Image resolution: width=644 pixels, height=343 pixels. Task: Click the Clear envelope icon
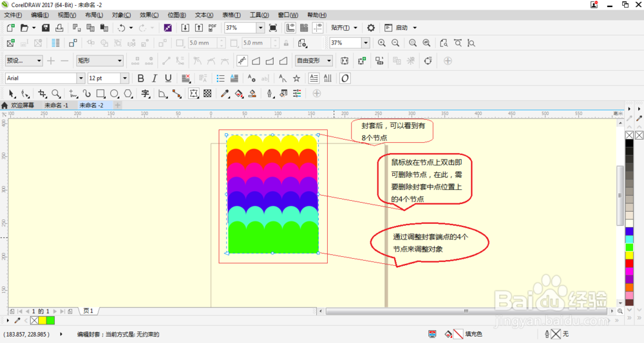click(411, 60)
